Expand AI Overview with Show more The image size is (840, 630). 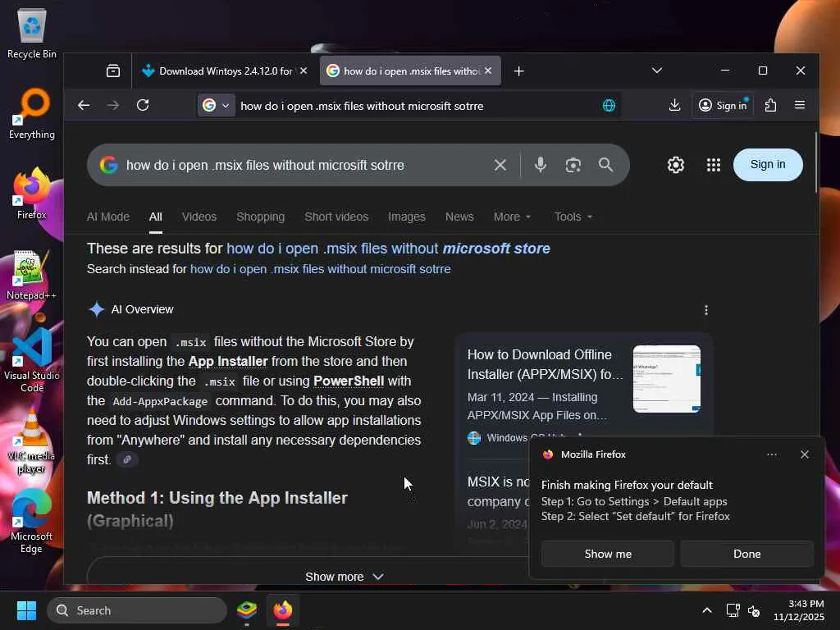(344, 577)
